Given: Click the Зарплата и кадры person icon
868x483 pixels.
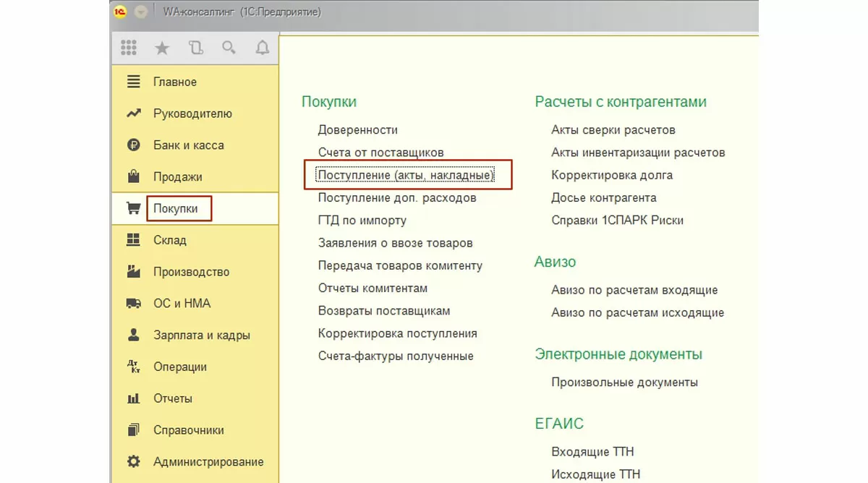Looking at the screenshot, I should click(x=133, y=335).
